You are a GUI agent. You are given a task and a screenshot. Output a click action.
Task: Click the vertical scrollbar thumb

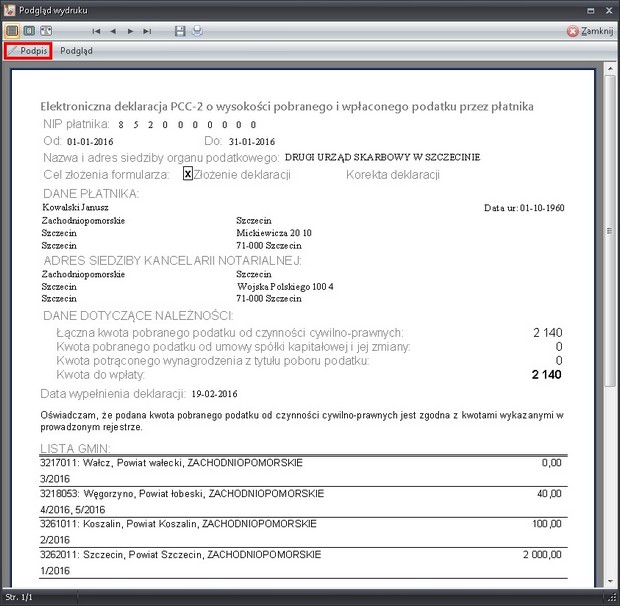click(x=612, y=230)
